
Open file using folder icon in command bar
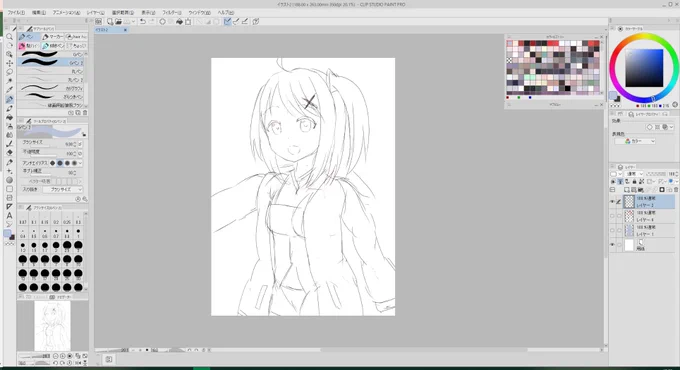coord(118,21)
